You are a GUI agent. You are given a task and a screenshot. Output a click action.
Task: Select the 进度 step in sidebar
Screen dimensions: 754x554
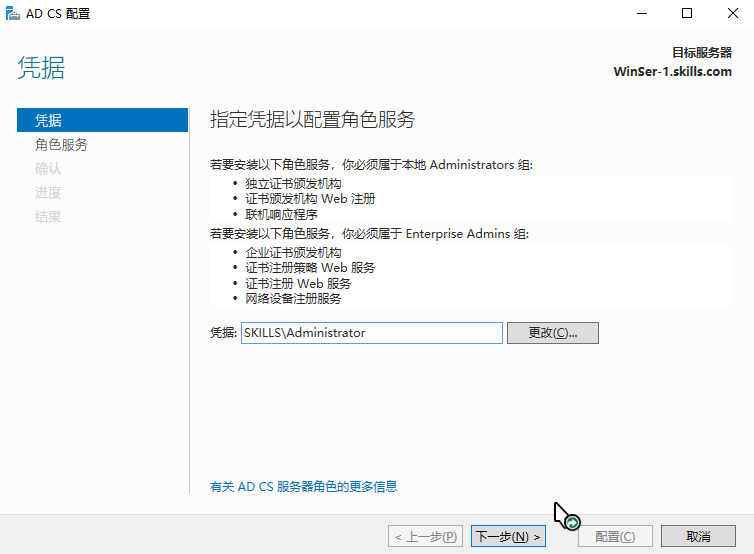click(48, 192)
